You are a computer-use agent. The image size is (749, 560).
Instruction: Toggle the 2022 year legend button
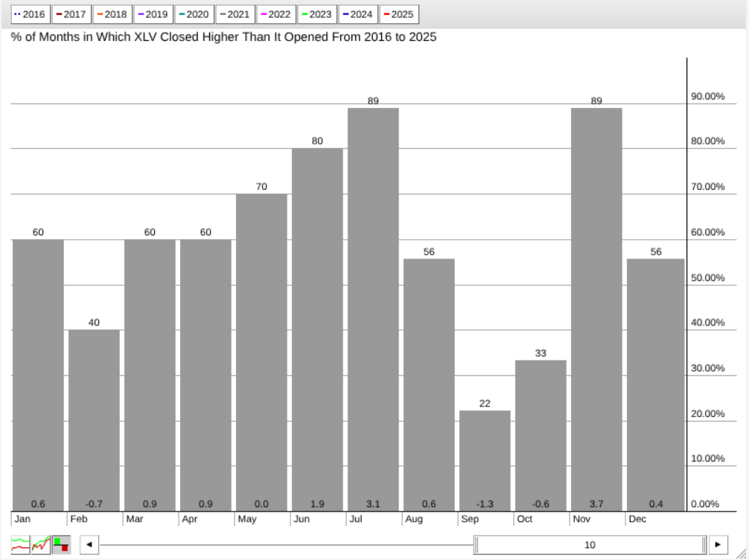pyautogui.click(x=276, y=14)
